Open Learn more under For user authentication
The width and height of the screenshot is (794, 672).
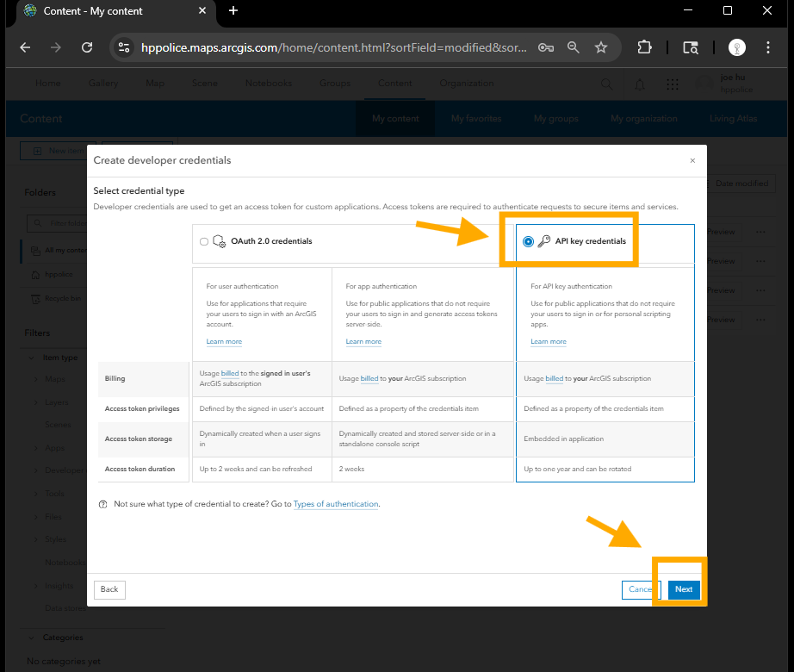point(224,342)
